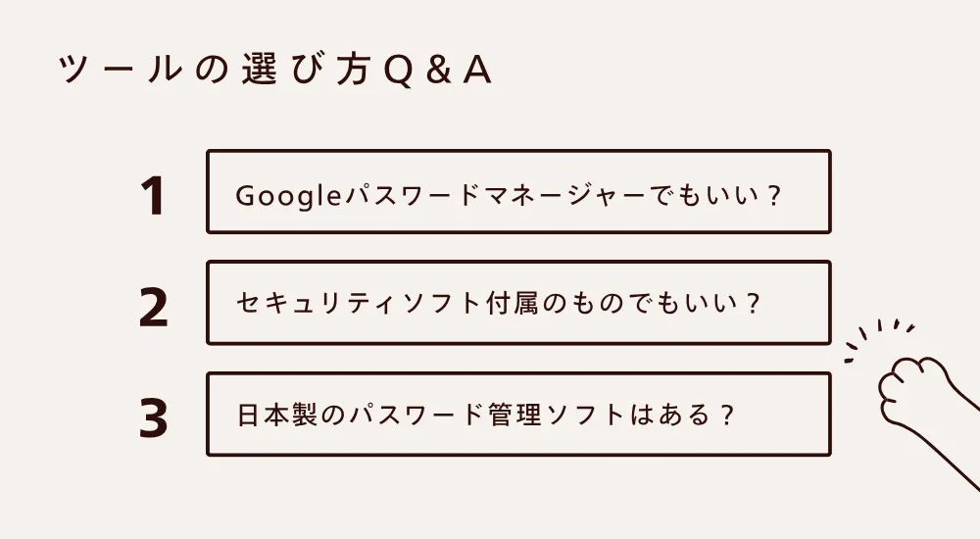The height and width of the screenshot is (539, 980).
Task: Click the large number 2
Action: pos(153,307)
